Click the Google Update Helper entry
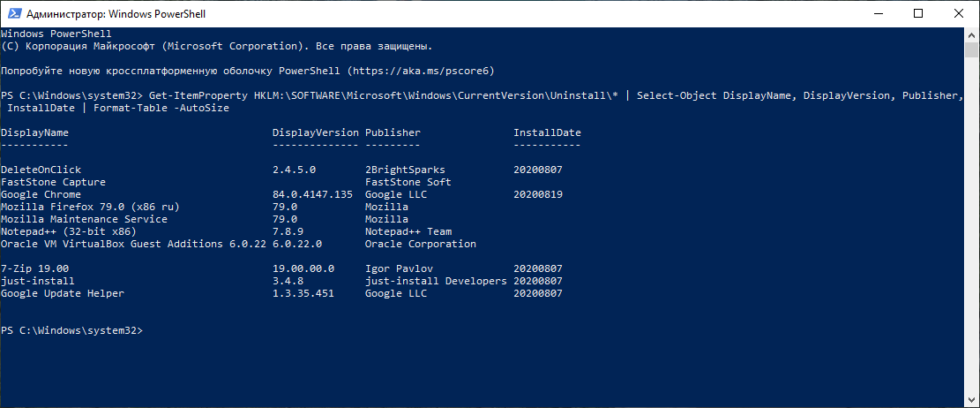 point(63,293)
